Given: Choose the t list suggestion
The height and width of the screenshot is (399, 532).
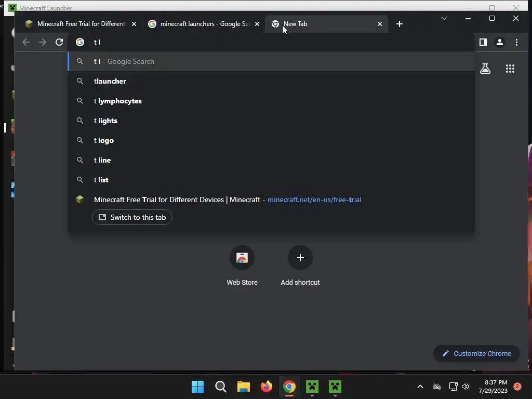Looking at the screenshot, I should click(271, 179).
